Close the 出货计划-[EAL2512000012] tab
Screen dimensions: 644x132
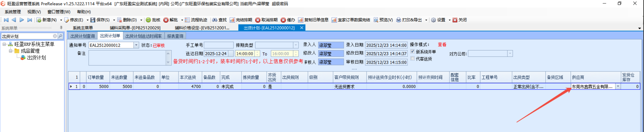pyautogui.click(x=302, y=28)
